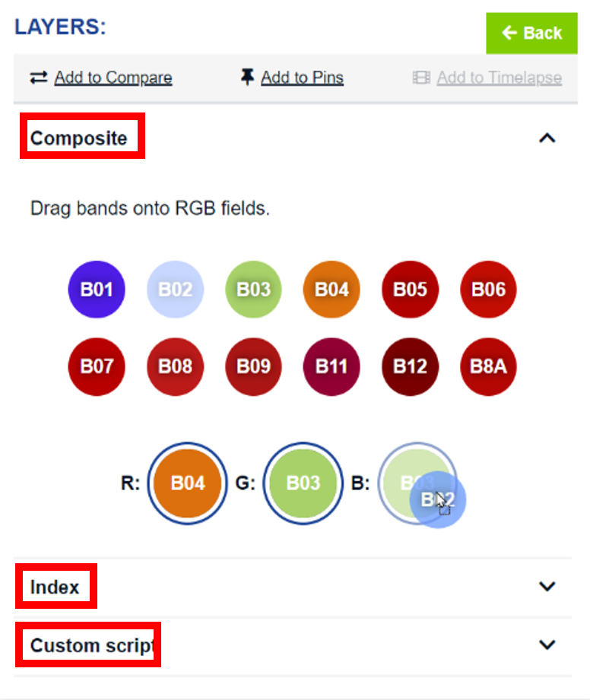Click the G channel field holding B03

tap(303, 483)
